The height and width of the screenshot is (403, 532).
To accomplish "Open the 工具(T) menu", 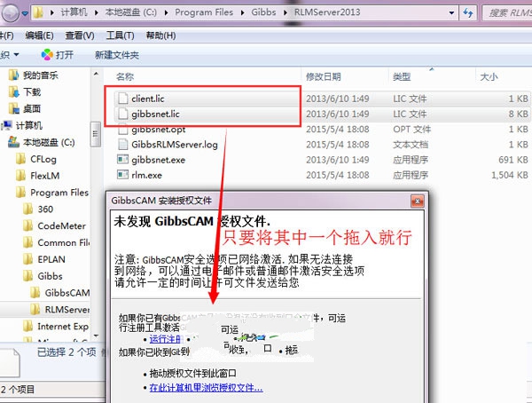I will tap(120, 36).
